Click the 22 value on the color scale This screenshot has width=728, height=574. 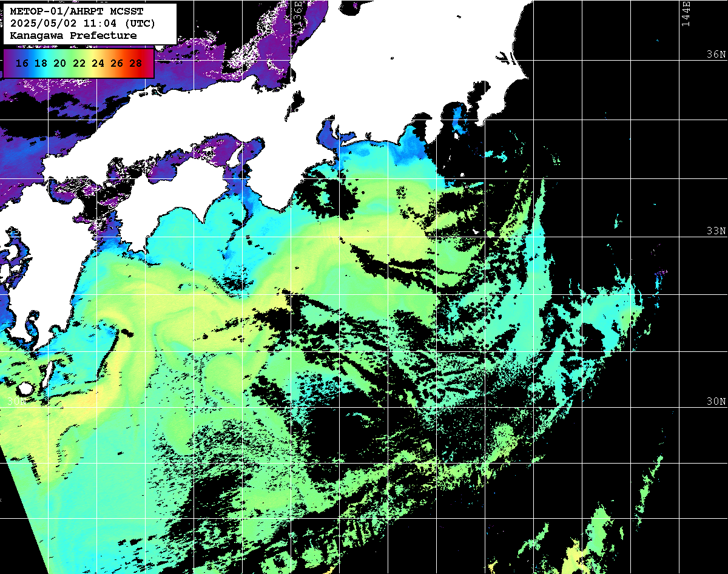79,63
